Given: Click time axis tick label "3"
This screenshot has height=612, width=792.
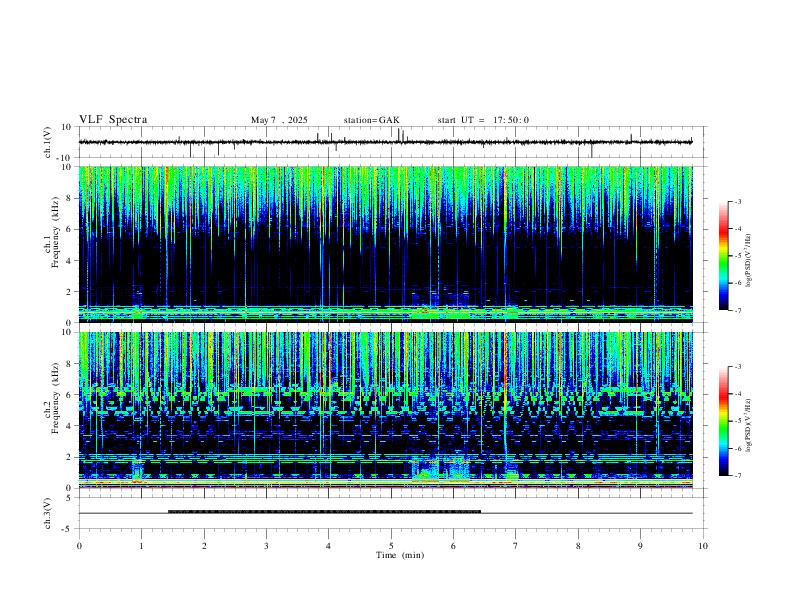Looking at the screenshot, I should [x=266, y=546].
